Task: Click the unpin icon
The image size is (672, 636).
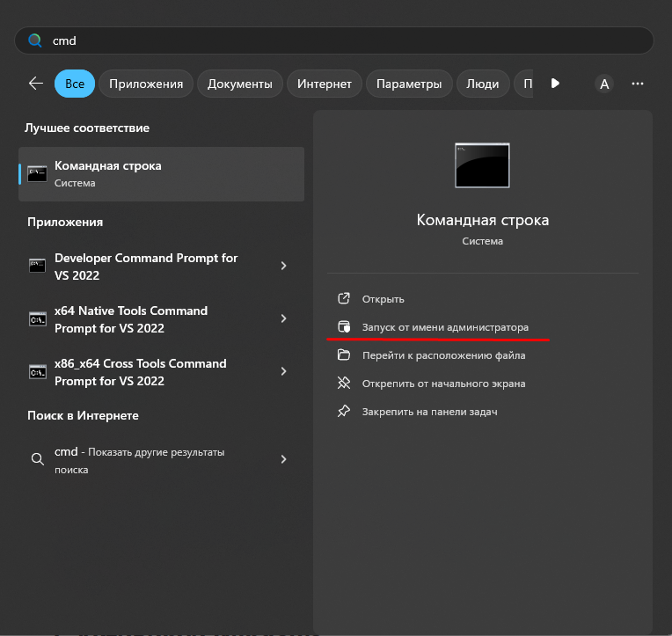Action: (x=344, y=383)
